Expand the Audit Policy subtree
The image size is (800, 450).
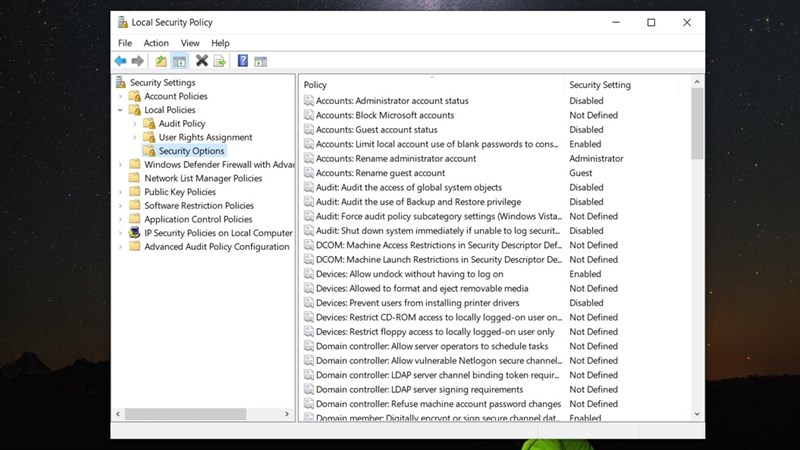[135, 124]
